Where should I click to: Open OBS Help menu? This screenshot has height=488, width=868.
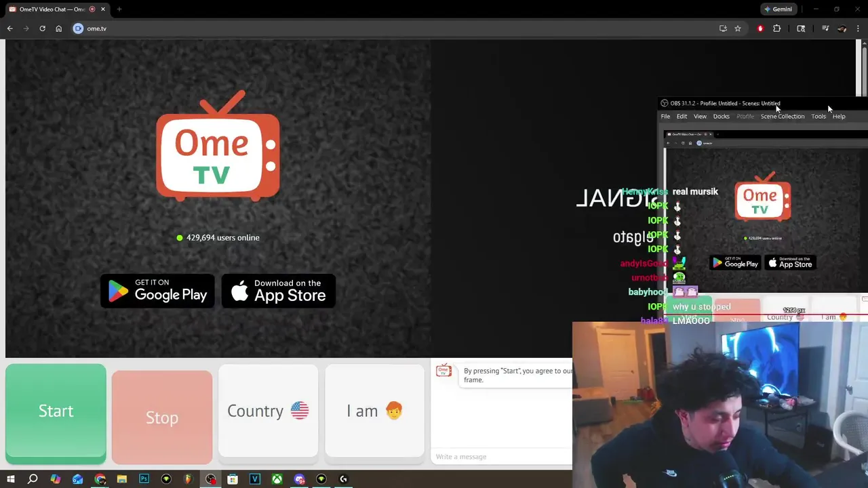coord(839,117)
